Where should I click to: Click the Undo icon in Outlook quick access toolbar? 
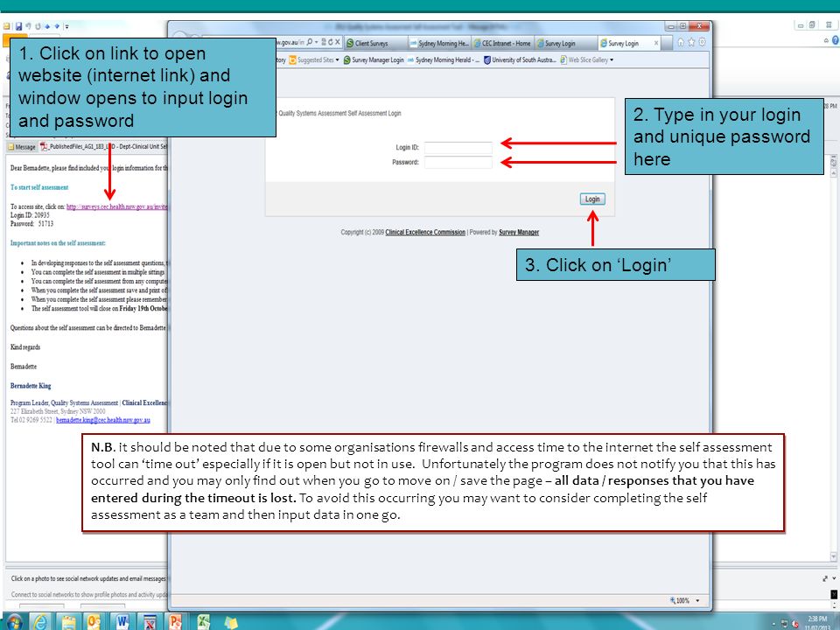(x=28, y=25)
